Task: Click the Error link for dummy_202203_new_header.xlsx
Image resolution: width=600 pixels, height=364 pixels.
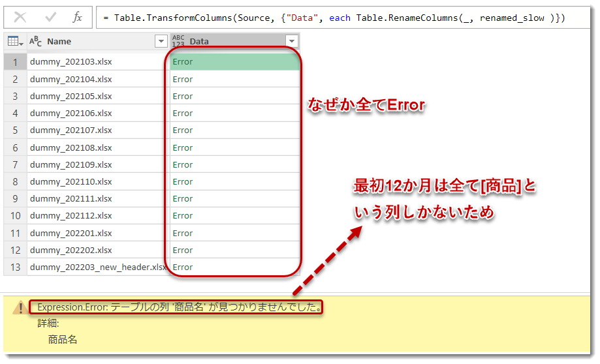Action: pyautogui.click(x=183, y=267)
